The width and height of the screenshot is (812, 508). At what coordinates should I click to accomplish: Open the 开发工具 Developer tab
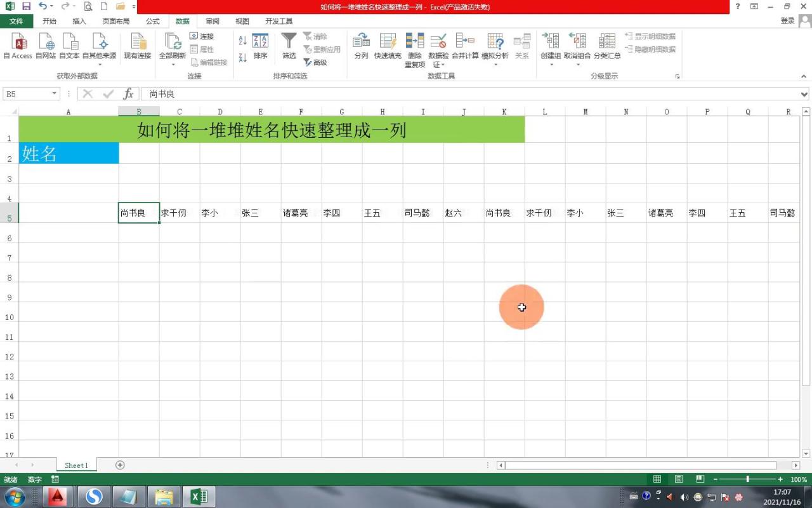point(279,21)
